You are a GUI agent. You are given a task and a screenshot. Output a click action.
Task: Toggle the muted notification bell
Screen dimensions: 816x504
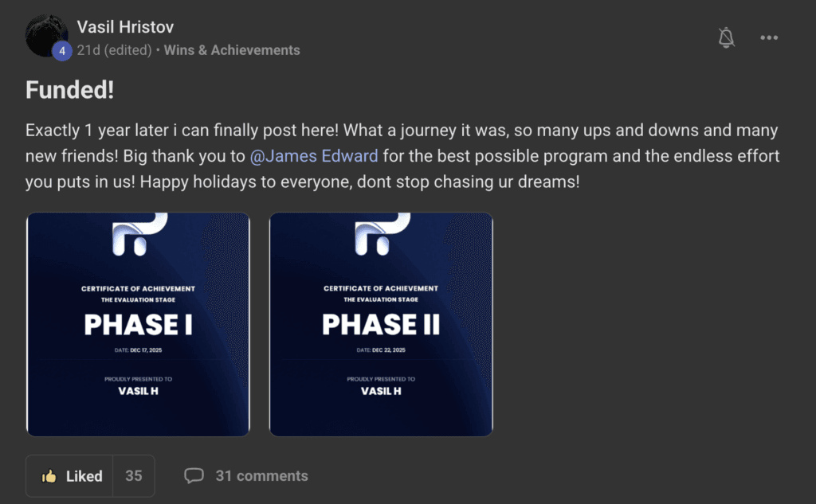(x=726, y=37)
